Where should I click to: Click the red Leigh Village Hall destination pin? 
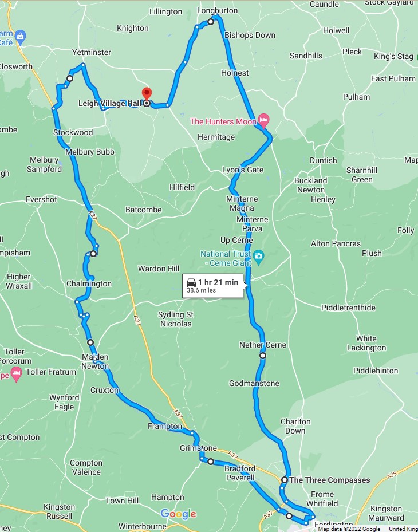click(147, 93)
